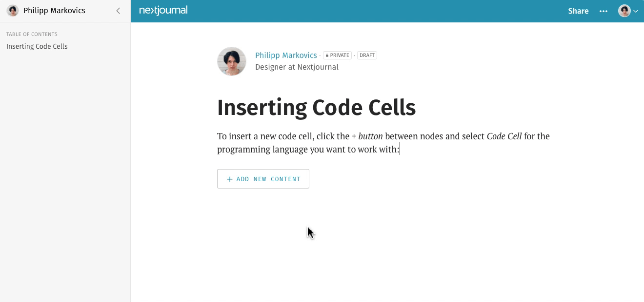Click the large author profile photo
The width and height of the screenshot is (644, 302).
(x=232, y=61)
